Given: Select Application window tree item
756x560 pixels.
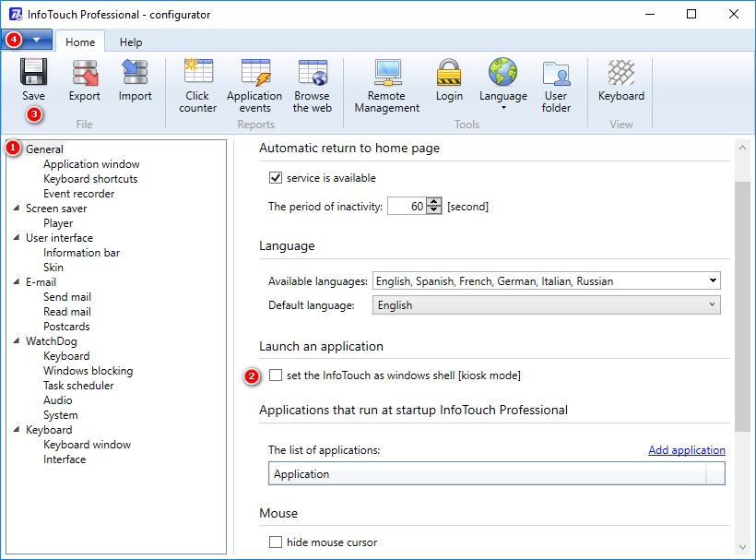Looking at the screenshot, I should 91,164.
